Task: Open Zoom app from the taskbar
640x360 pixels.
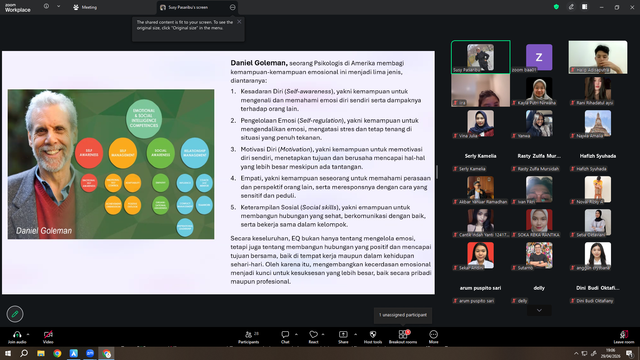Action: [x=90, y=353]
